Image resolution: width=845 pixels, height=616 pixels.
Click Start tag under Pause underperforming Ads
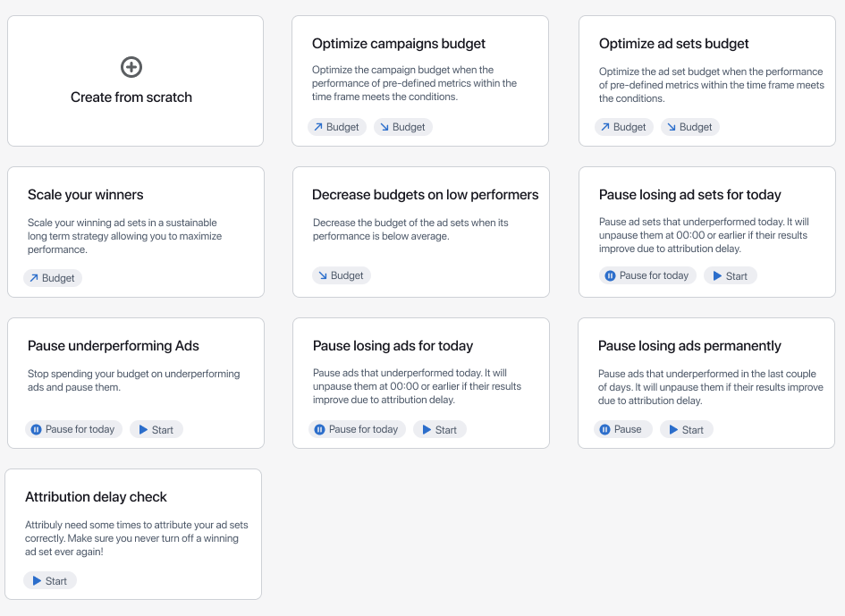point(156,429)
